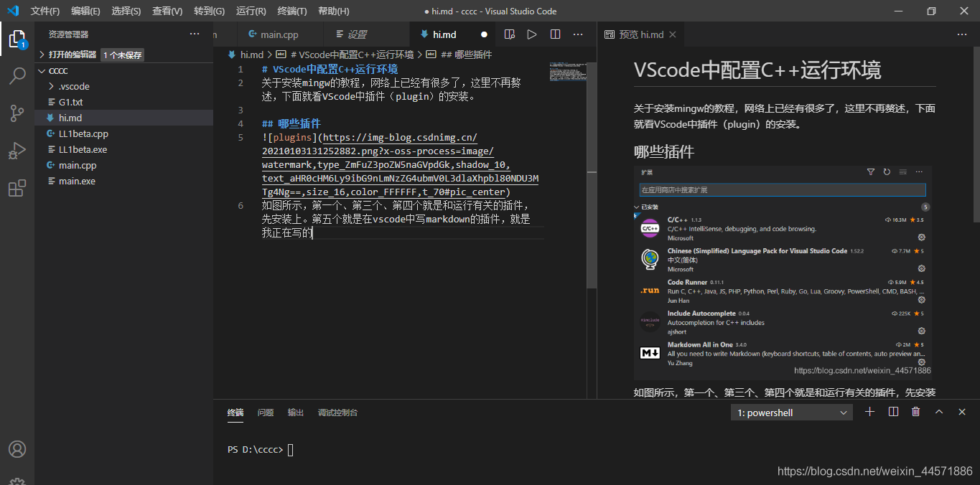Click the open preview to the side icon
This screenshot has width=980, height=485.
coord(510,34)
